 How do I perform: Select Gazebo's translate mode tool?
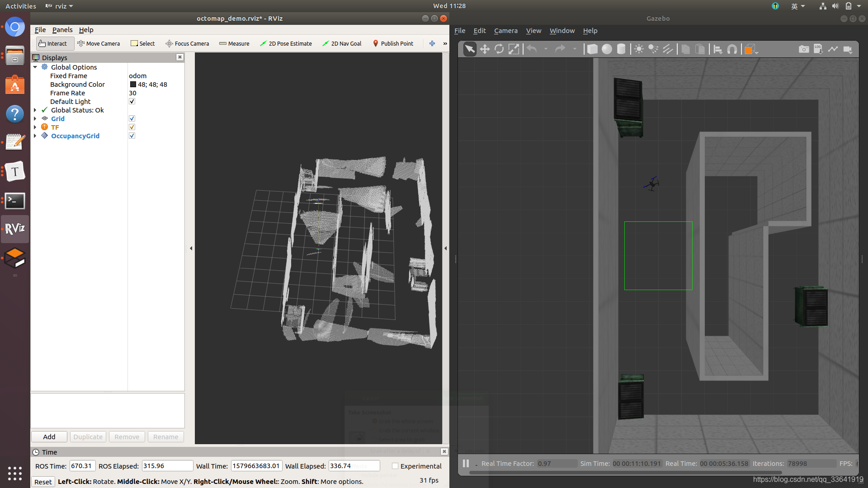point(485,49)
